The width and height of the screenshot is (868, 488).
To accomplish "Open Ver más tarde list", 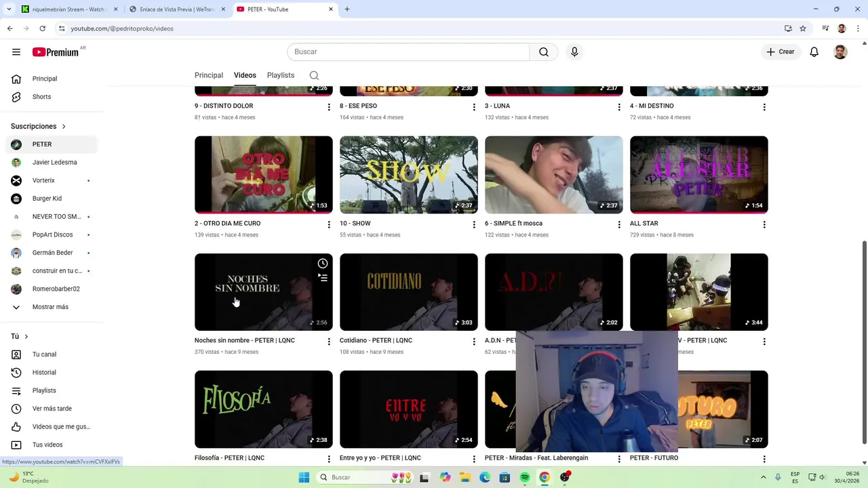I will [50, 409].
